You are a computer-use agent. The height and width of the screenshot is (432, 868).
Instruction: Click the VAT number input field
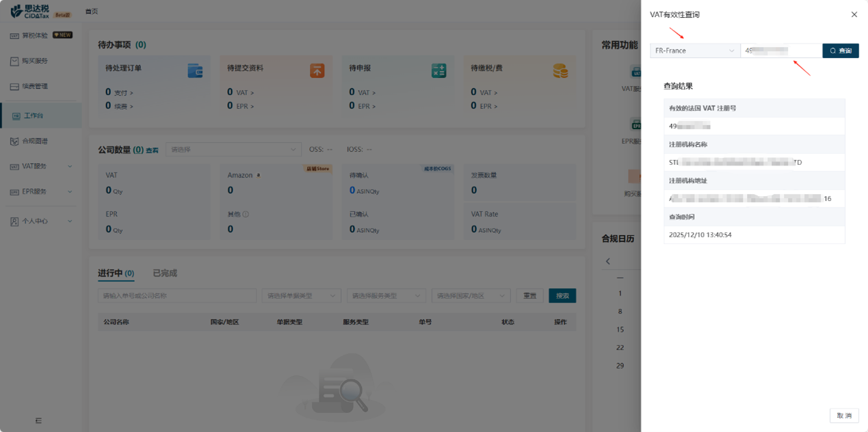780,51
